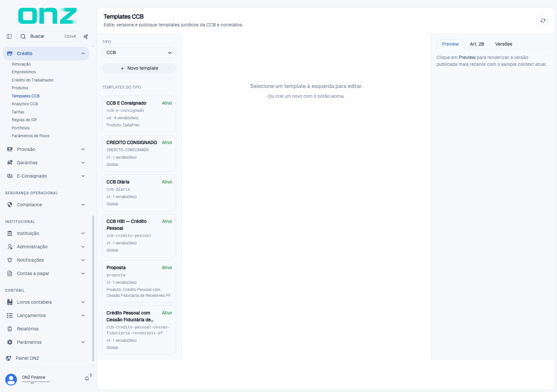Screen dimensions: 557x392
Task: Collapse the Crédito menu section
Action: pos(46,53)
